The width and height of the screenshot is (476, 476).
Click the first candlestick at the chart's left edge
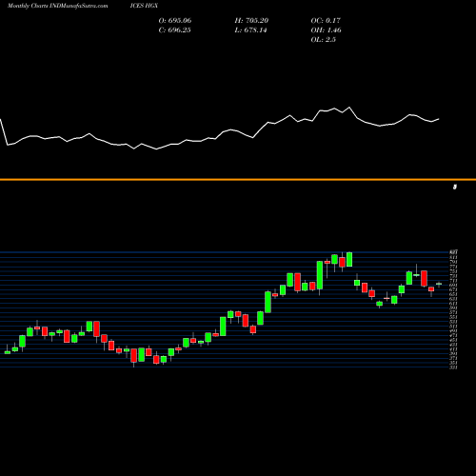8,351
